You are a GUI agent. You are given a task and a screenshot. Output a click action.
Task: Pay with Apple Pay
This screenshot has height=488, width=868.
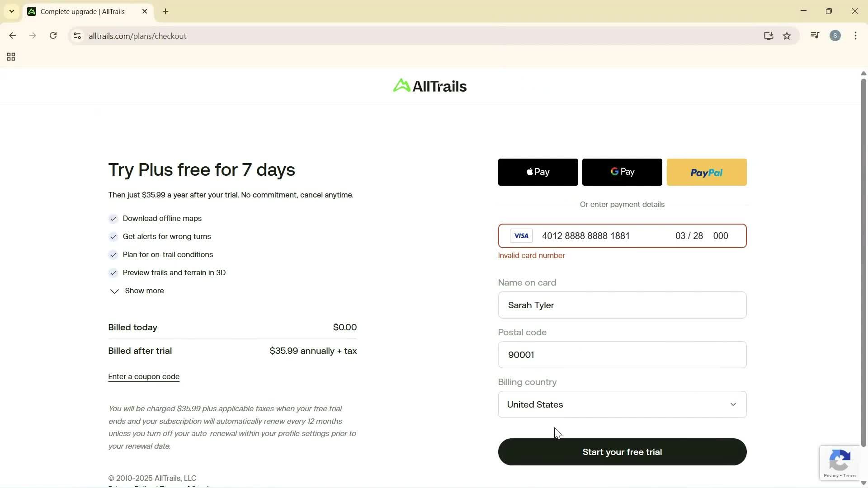pyautogui.click(x=538, y=172)
